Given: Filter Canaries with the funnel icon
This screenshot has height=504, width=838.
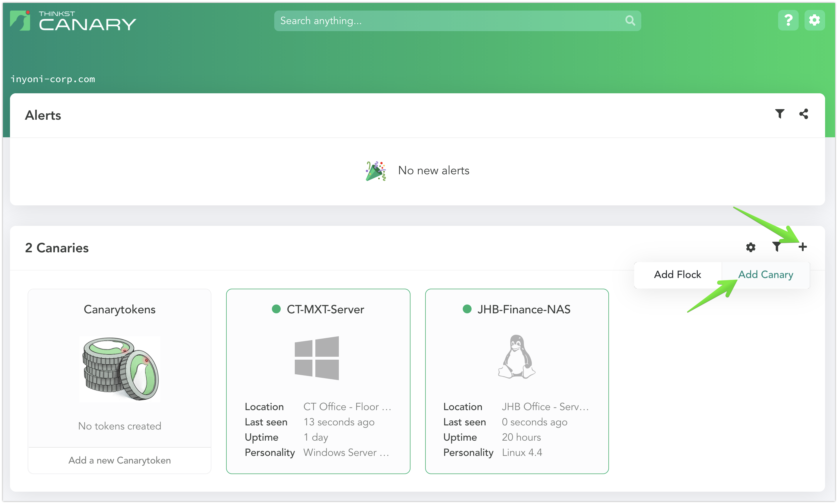Looking at the screenshot, I should click(776, 247).
